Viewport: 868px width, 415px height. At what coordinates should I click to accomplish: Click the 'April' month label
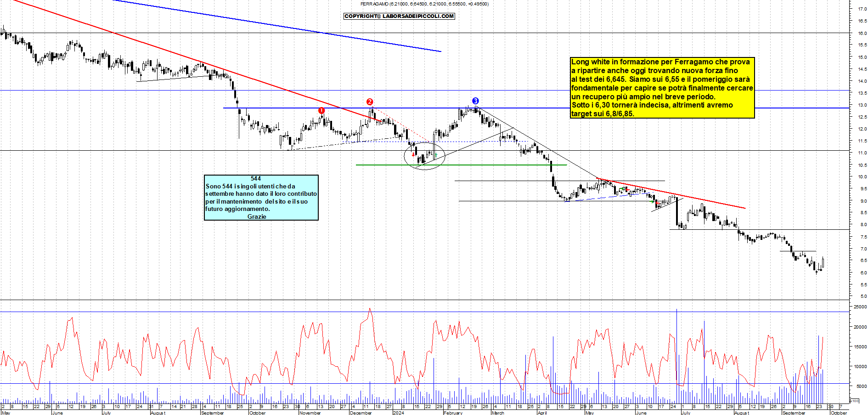click(542, 413)
